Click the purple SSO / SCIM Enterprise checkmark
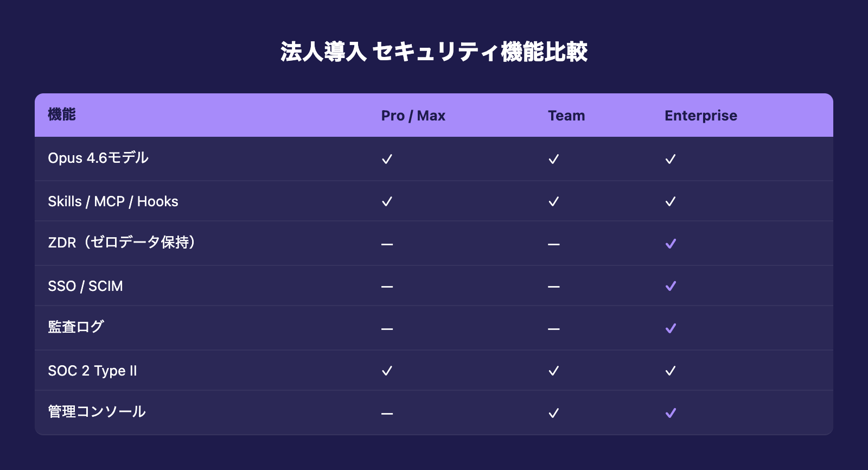Screen dimensions: 868x470 671,286
